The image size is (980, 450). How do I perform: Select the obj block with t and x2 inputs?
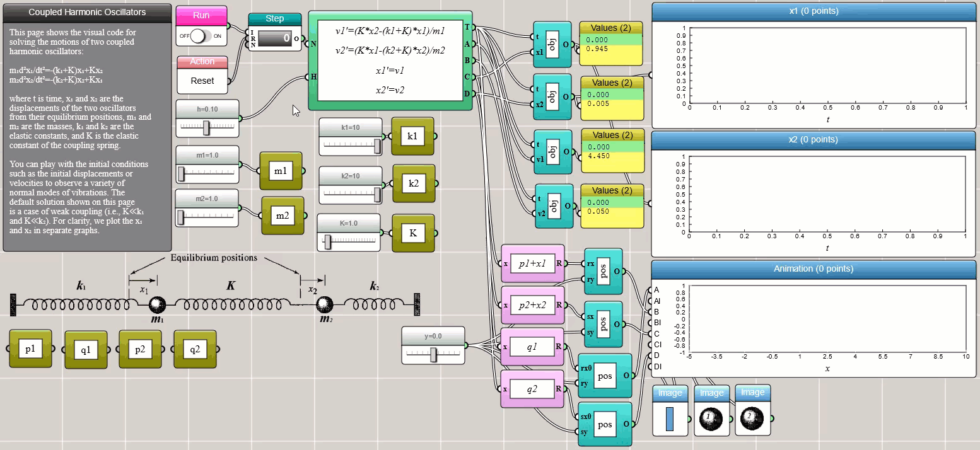[552, 96]
